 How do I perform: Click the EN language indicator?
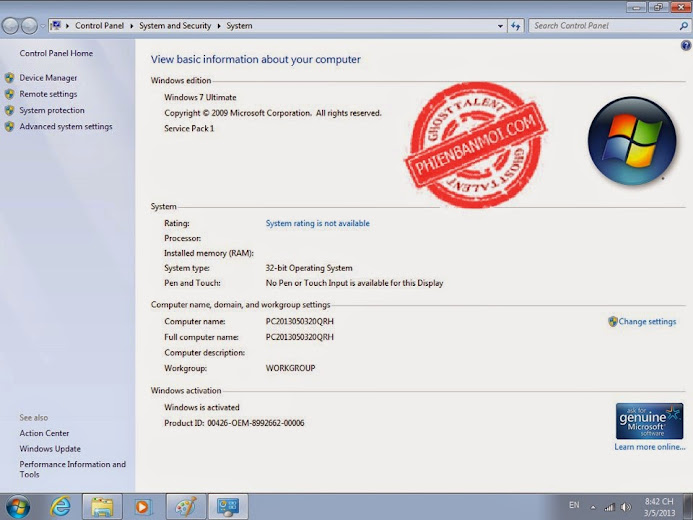(x=574, y=505)
